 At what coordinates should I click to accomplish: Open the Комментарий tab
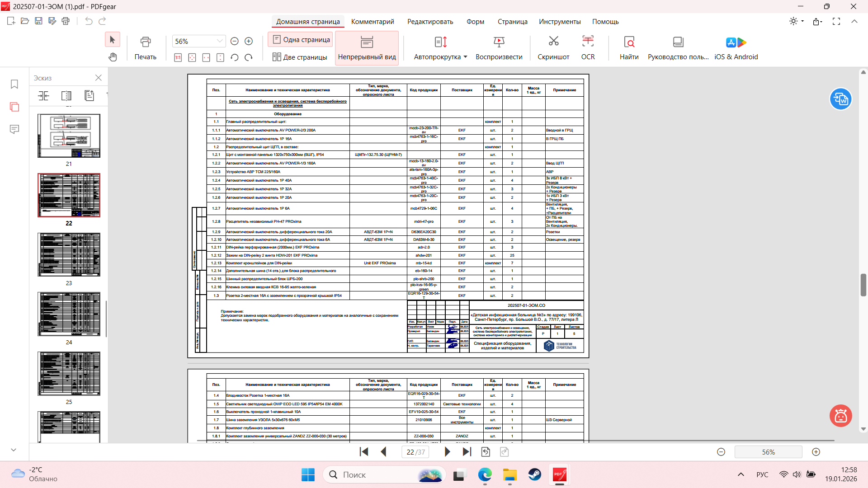pos(373,22)
